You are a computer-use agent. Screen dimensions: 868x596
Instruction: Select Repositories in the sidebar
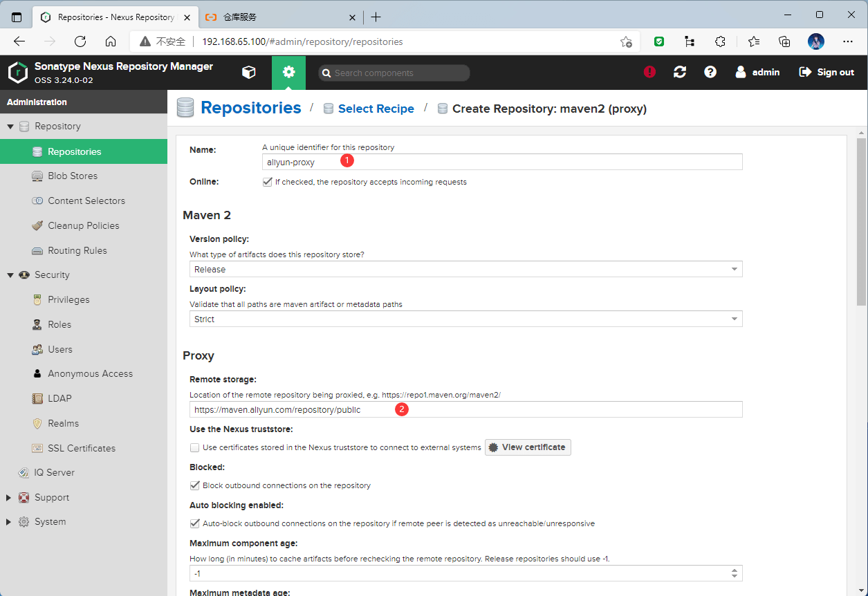coord(84,151)
